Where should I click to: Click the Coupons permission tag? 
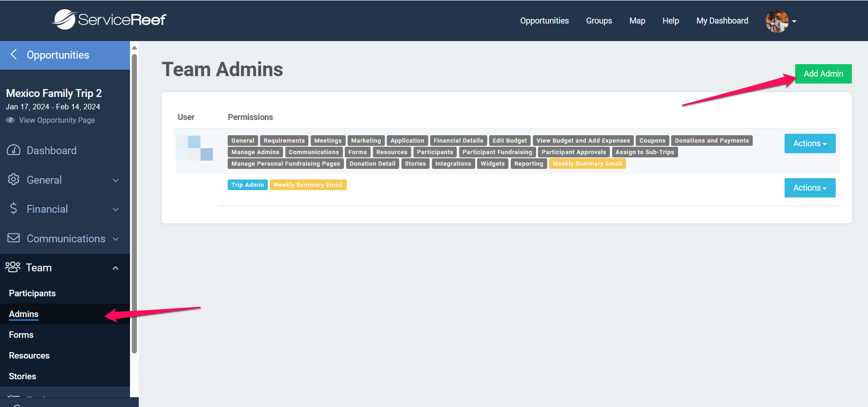[x=652, y=141]
